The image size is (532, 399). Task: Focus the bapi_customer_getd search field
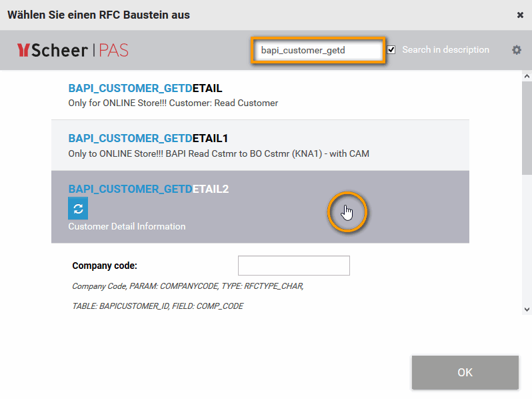(x=317, y=50)
